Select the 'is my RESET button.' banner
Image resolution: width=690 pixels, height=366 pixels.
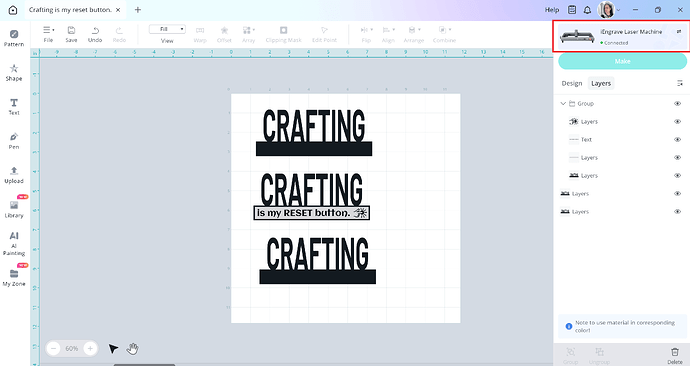[x=312, y=213]
